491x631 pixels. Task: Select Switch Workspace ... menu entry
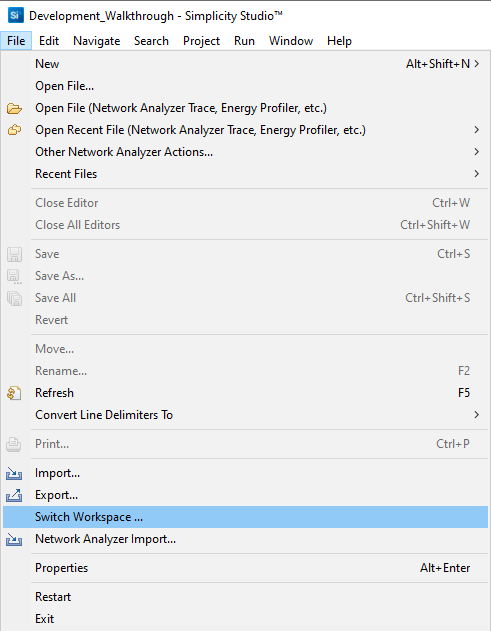pos(246,517)
